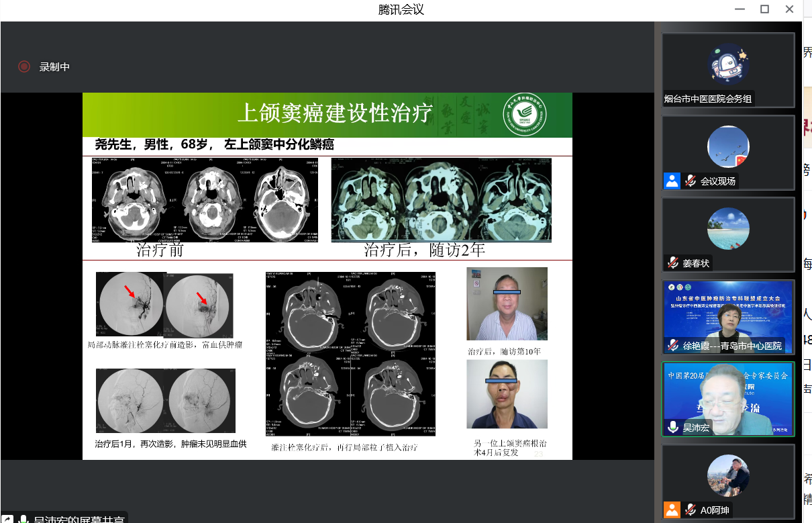Click the share arrow icon at bottom left
Image resolution: width=812 pixels, height=523 pixels.
click(x=7, y=520)
